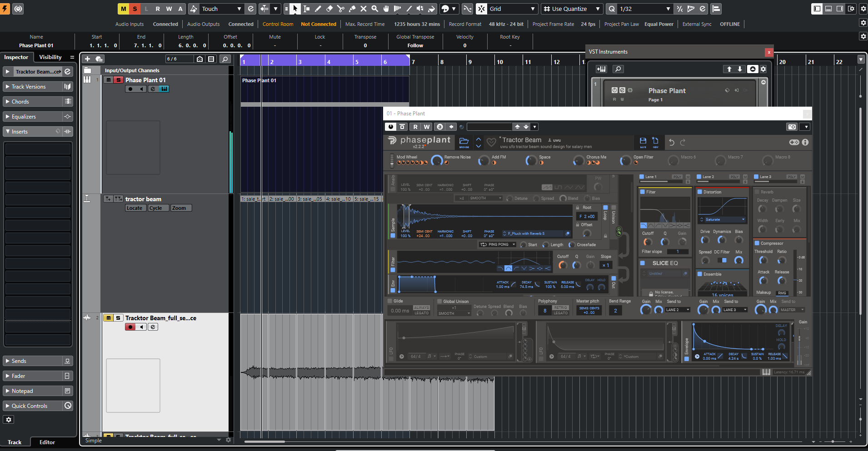Viewport: 868px width, 451px height.
Task: Adjust the Remove Noise macro knob
Action: coord(437,160)
